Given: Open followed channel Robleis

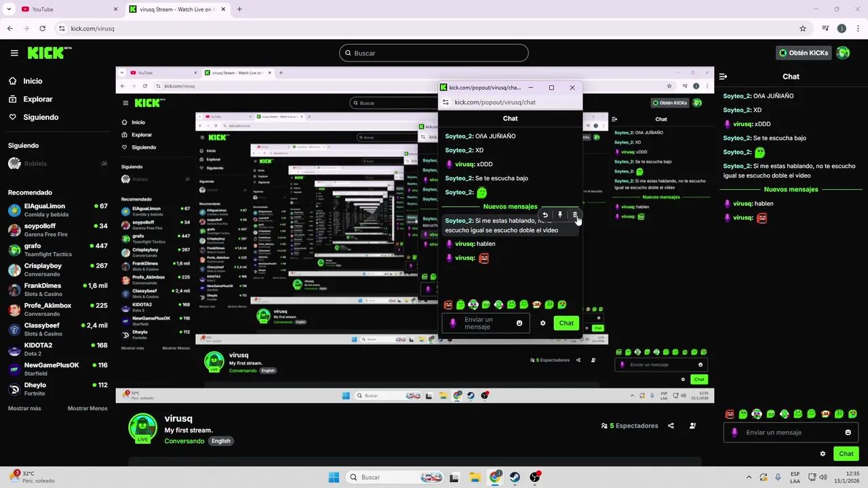Looking at the screenshot, I should click(58, 163).
